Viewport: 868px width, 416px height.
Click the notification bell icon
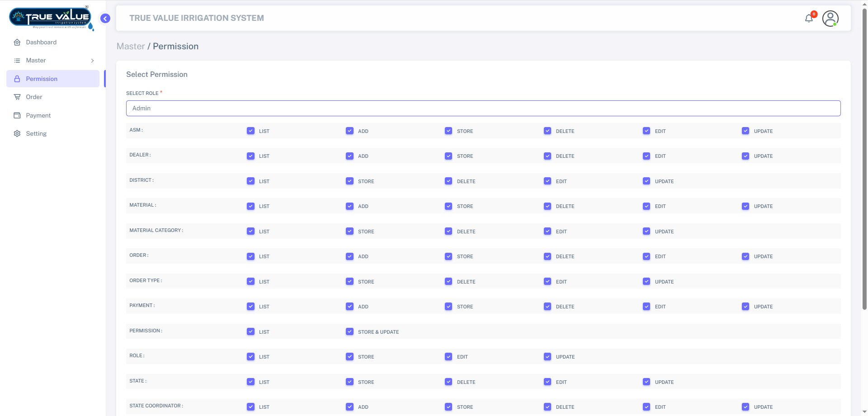(x=809, y=19)
